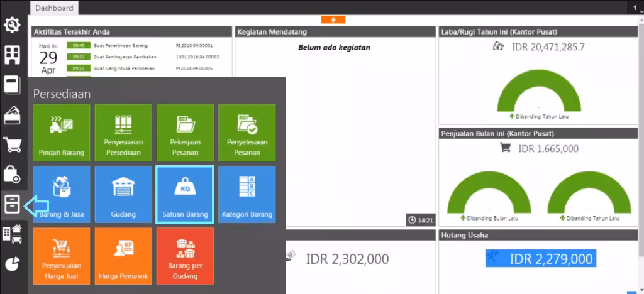Open the Barang & Jasa tile
The image size is (644, 294).
pos(62,194)
